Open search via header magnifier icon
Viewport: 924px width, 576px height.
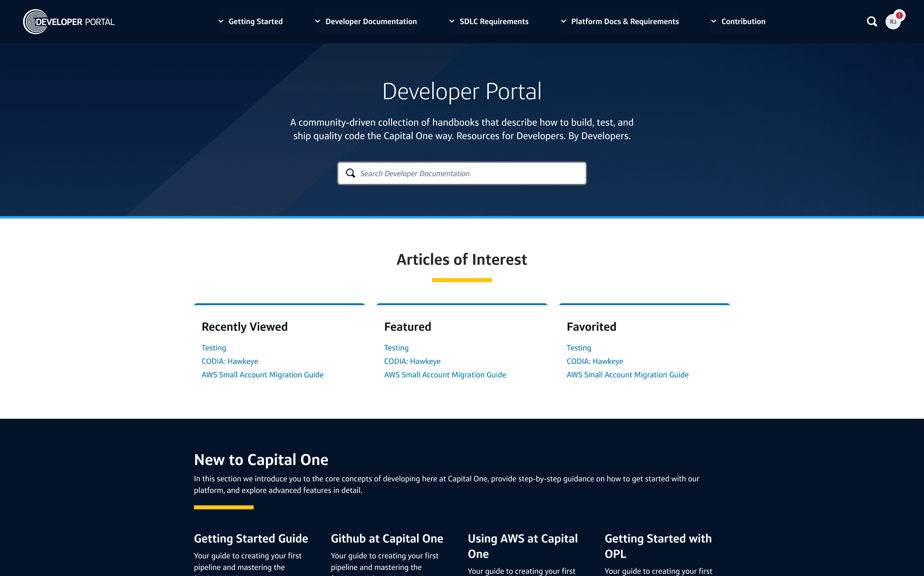coord(871,22)
